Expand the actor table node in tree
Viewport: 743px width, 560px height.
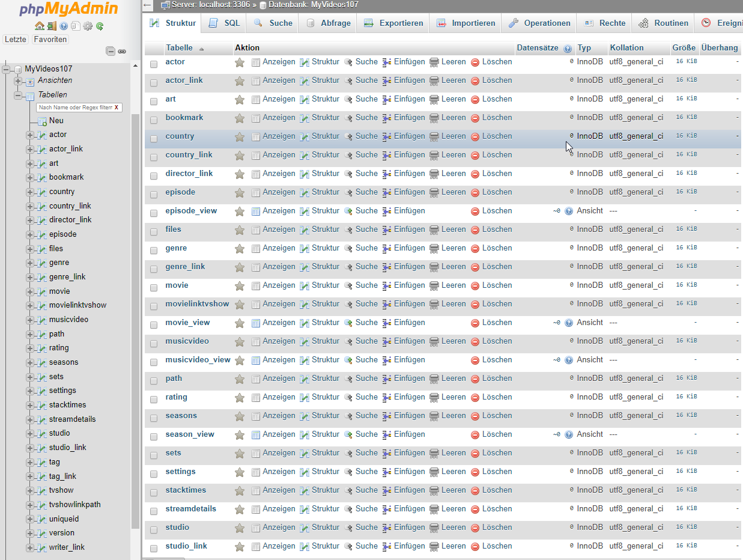[x=29, y=135]
